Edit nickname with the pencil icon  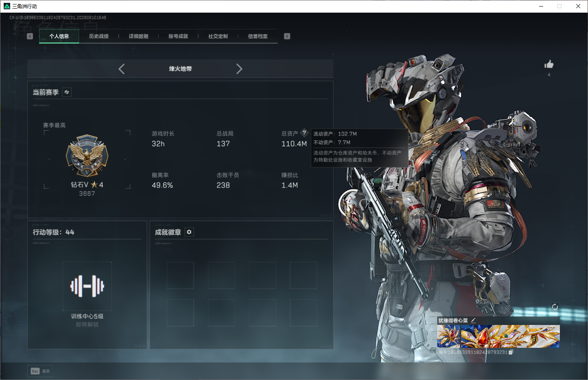[x=473, y=320]
